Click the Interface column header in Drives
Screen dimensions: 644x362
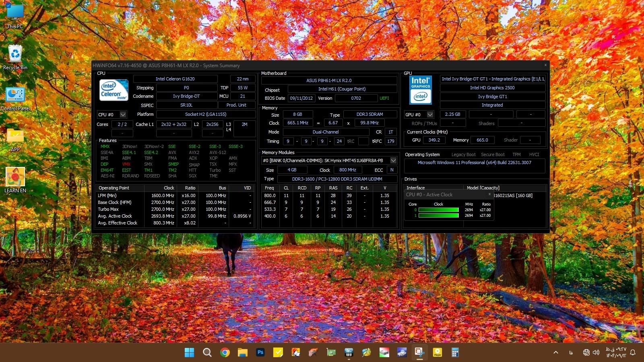click(415, 188)
